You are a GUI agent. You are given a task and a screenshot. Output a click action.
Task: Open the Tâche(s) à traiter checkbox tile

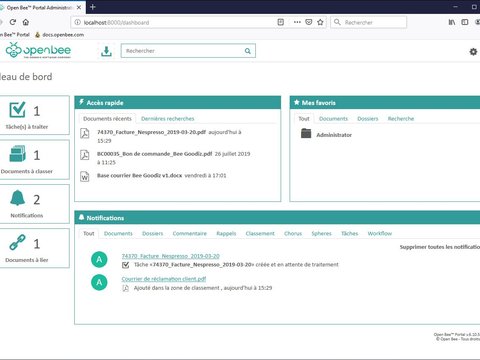pos(34,115)
